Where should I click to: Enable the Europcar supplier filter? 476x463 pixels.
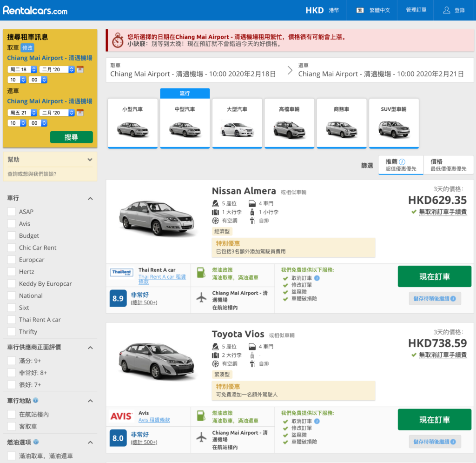click(x=12, y=260)
